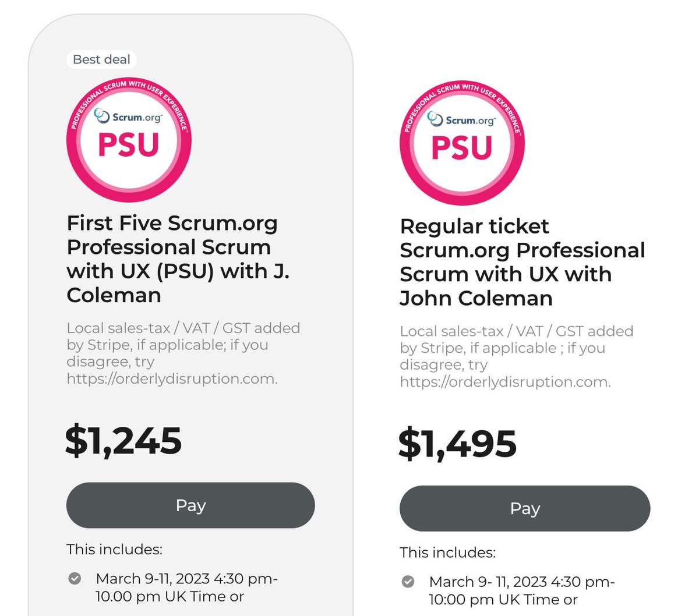Click orderlydisruption.com link in First Five card
The image size is (699, 616).
(172, 378)
